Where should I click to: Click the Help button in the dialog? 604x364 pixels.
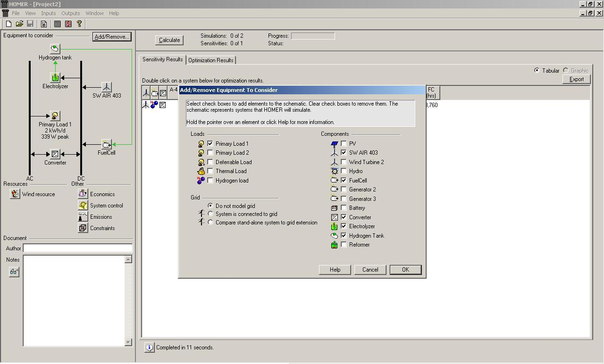coord(335,270)
